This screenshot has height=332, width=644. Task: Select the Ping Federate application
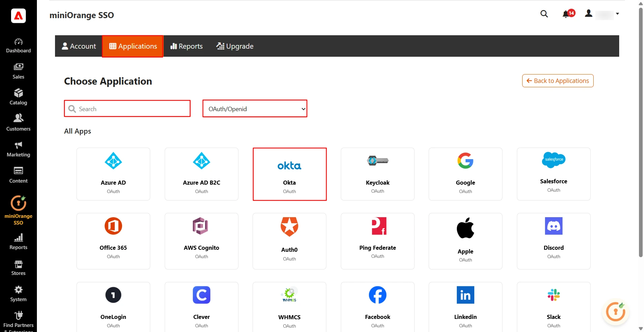[378, 241]
